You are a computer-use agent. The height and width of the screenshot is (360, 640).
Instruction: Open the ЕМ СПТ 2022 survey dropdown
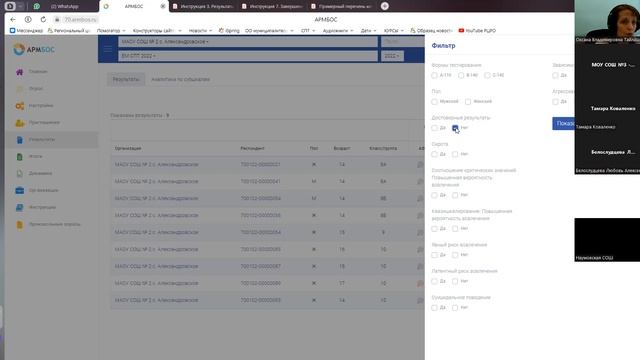(x=248, y=56)
